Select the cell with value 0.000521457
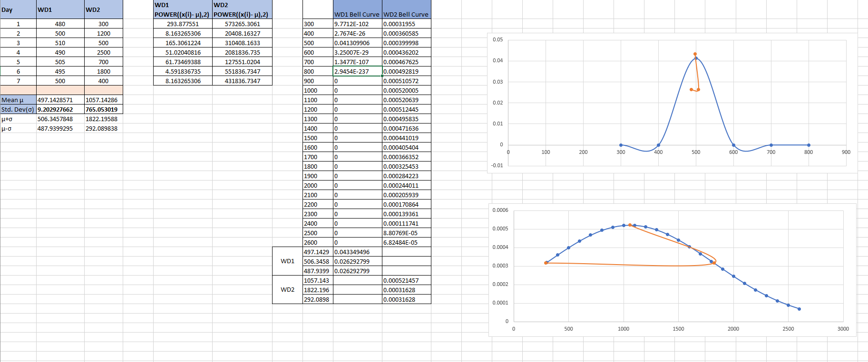 (406, 280)
